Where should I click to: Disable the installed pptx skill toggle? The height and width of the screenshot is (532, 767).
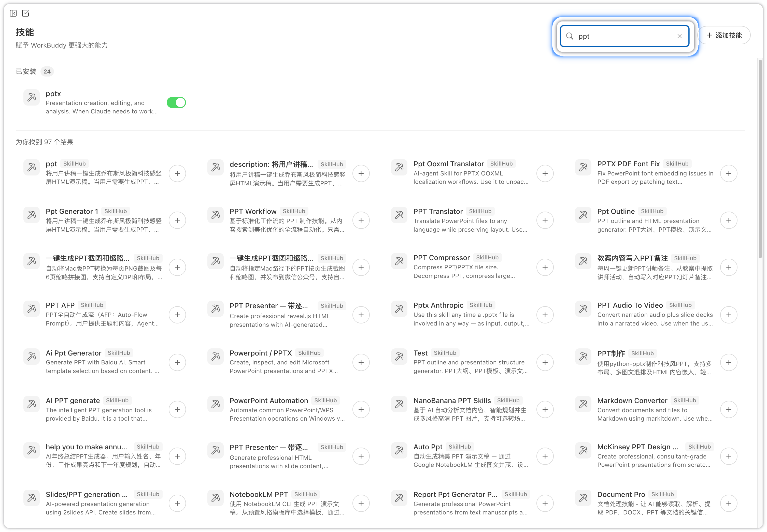coord(176,103)
